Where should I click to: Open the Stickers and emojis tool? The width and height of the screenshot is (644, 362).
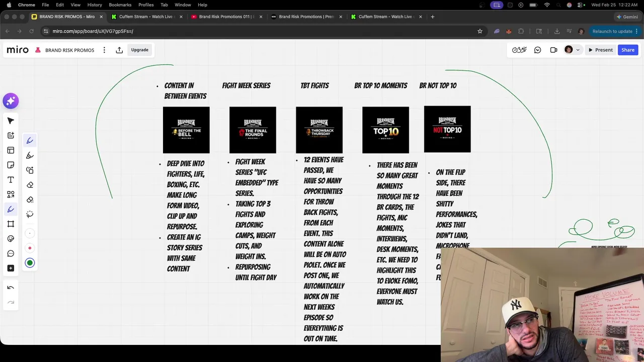click(11, 239)
